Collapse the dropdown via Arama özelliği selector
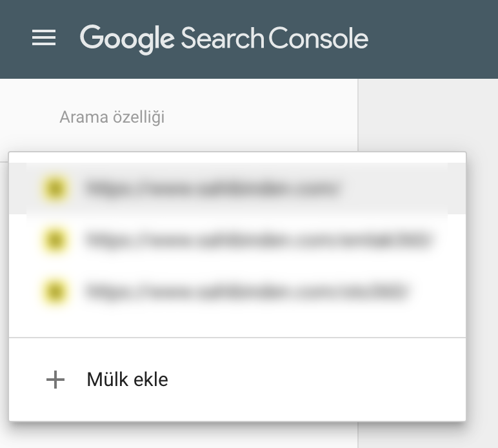This screenshot has height=448, width=498. (112, 117)
